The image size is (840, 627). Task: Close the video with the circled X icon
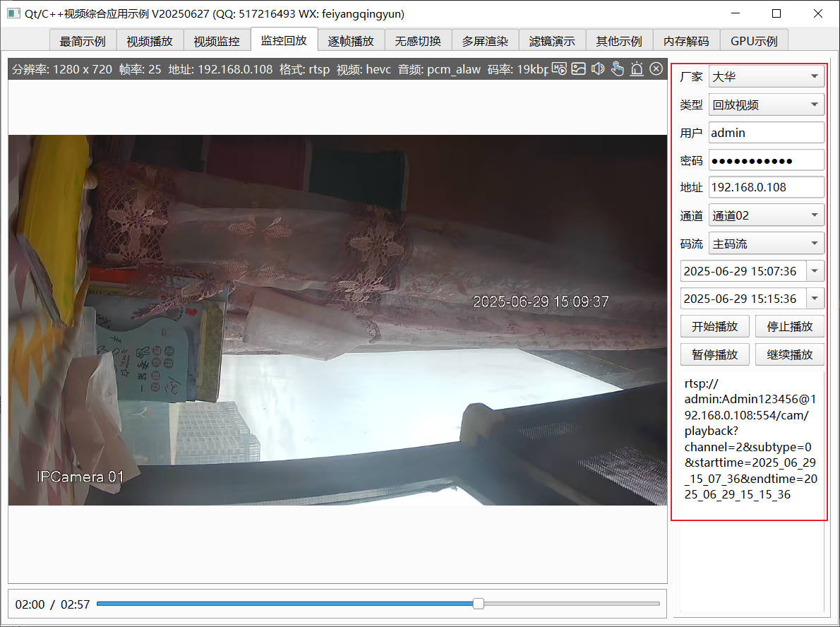656,68
